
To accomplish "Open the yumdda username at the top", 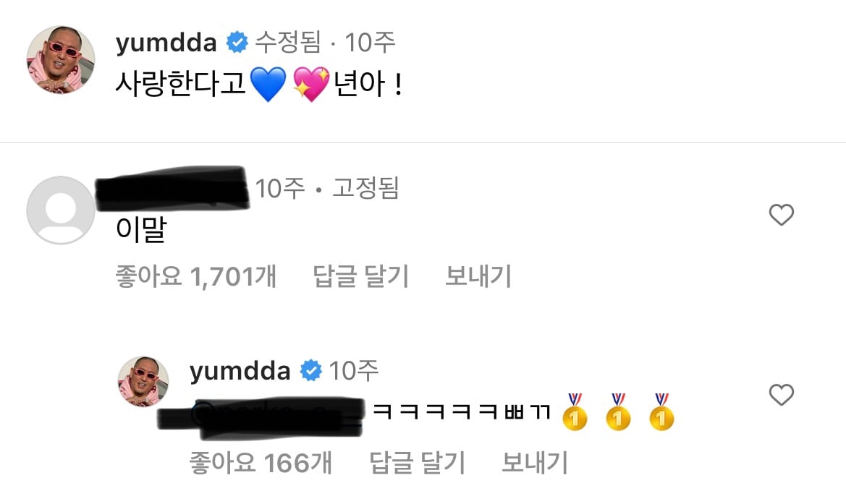I will click(x=166, y=43).
